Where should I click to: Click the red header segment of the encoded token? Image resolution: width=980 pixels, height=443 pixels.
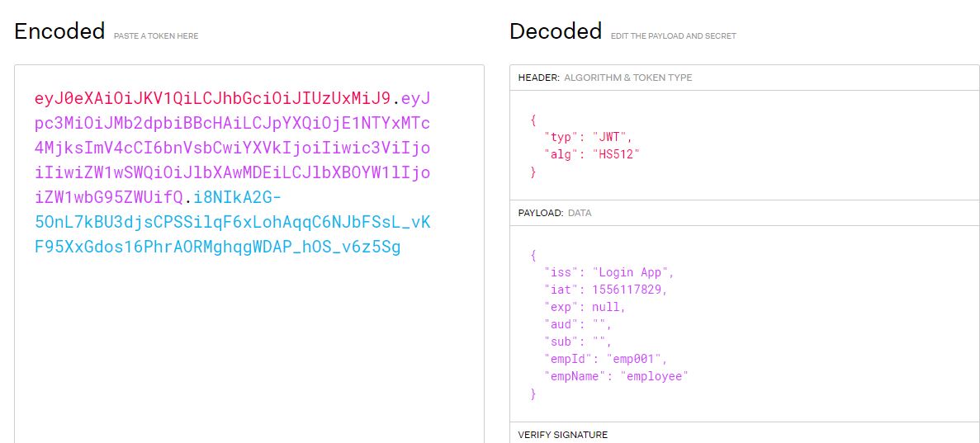pos(212,98)
